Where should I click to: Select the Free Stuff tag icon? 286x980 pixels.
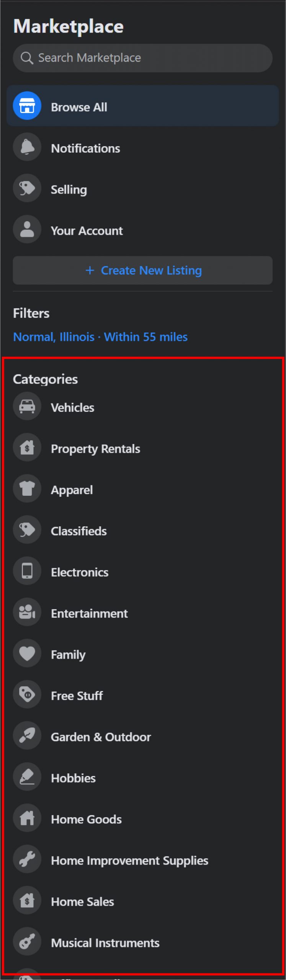27,694
